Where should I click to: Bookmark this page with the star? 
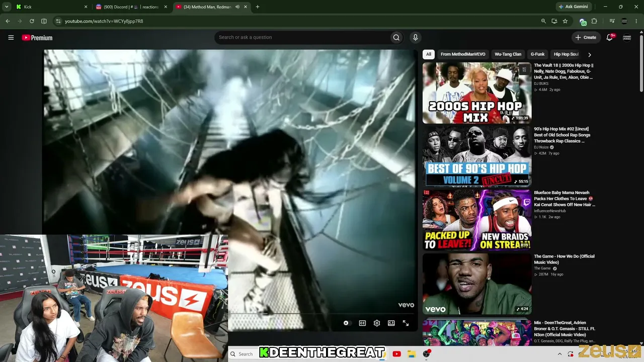point(566,21)
